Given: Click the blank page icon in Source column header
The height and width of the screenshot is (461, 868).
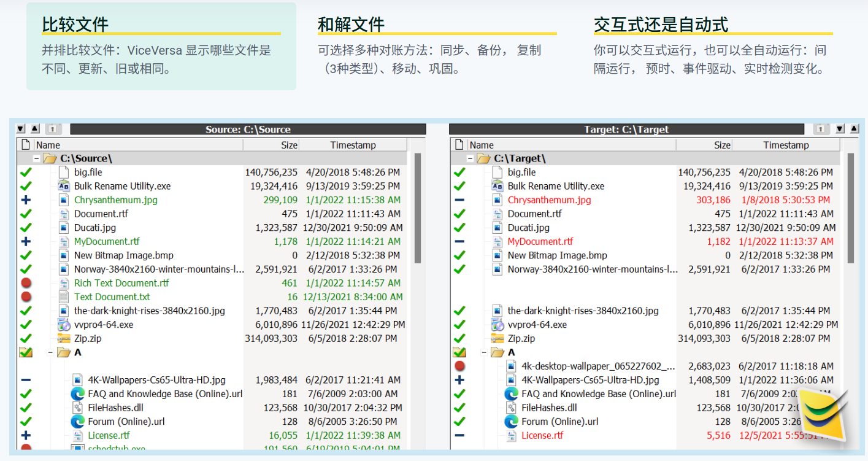Looking at the screenshot, I should pos(26,145).
